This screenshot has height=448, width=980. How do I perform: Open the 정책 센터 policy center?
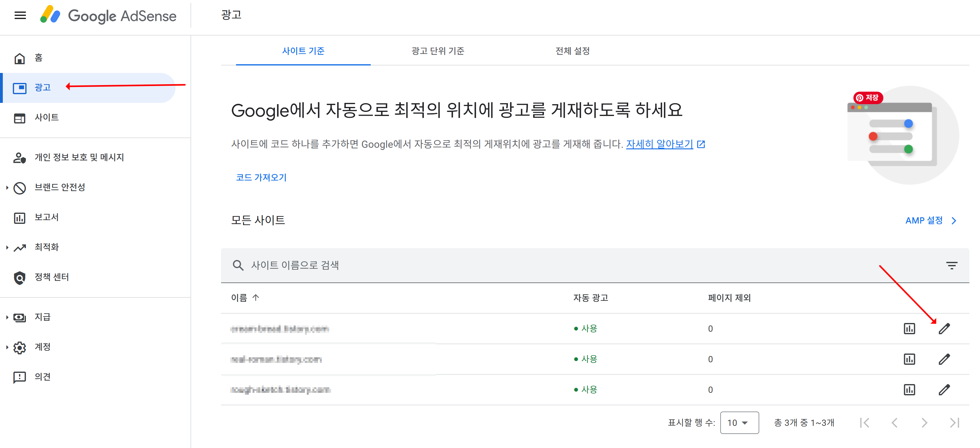pos(19,277)
